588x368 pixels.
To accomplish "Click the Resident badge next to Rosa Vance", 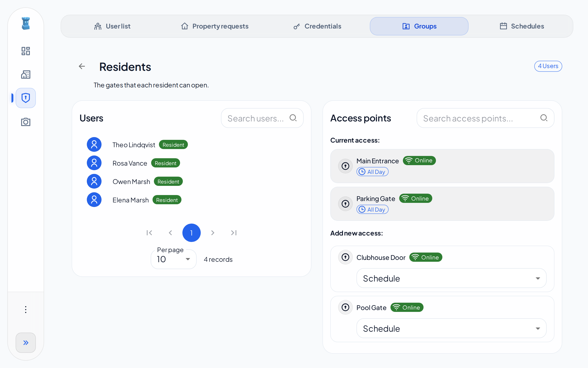I will (165, 163).
